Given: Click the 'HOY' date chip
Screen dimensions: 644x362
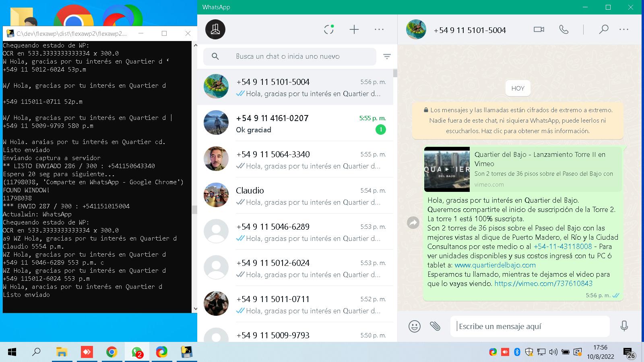Looking at the screenshot, I should (x=518, y=88).
